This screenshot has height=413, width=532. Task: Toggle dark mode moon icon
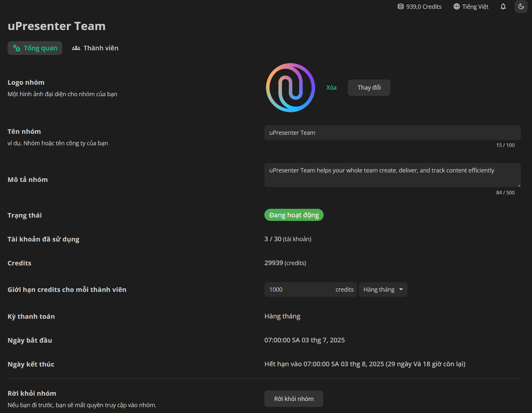click(521, 7)
